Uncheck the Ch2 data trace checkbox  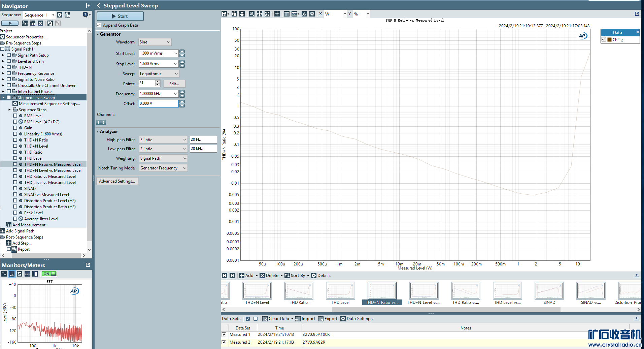click(604, 39)
